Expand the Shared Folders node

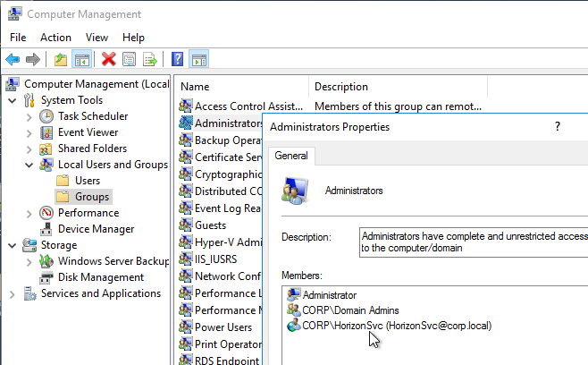[29, 149]
